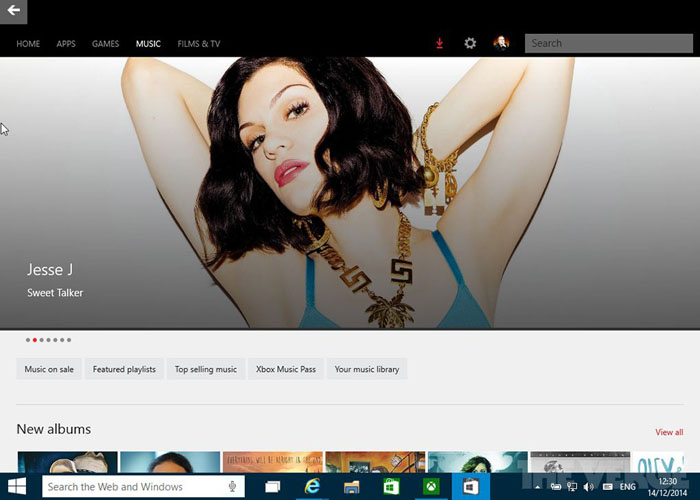This screenshot has height=500, width=700.
Task: Switch to the Home tab
Action: click(x=28, y=44)
